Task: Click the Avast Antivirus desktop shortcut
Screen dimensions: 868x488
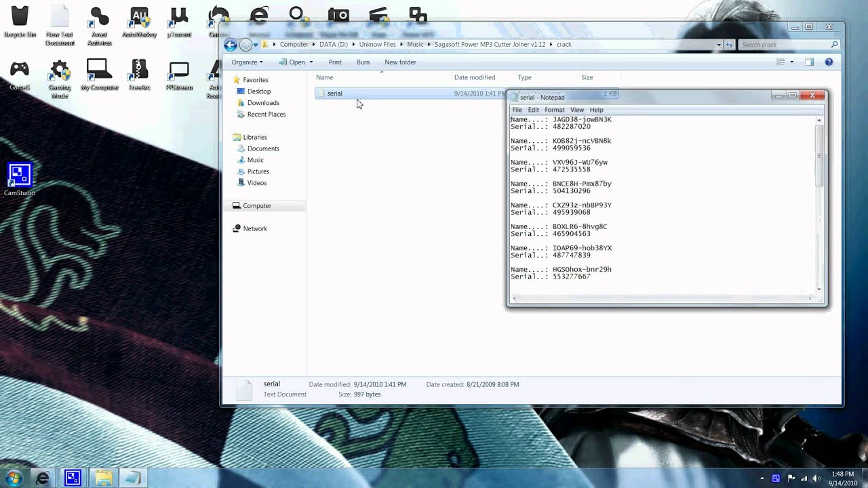Action: 99,25
